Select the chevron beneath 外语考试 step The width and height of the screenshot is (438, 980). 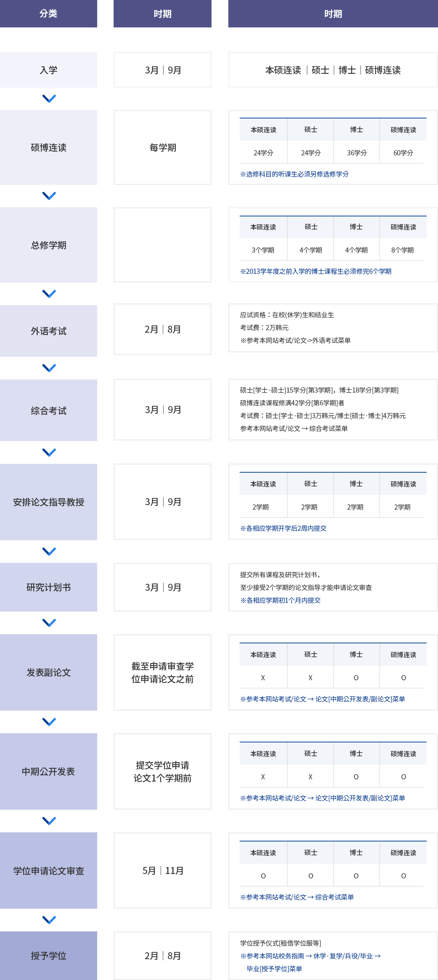(49, 368)
